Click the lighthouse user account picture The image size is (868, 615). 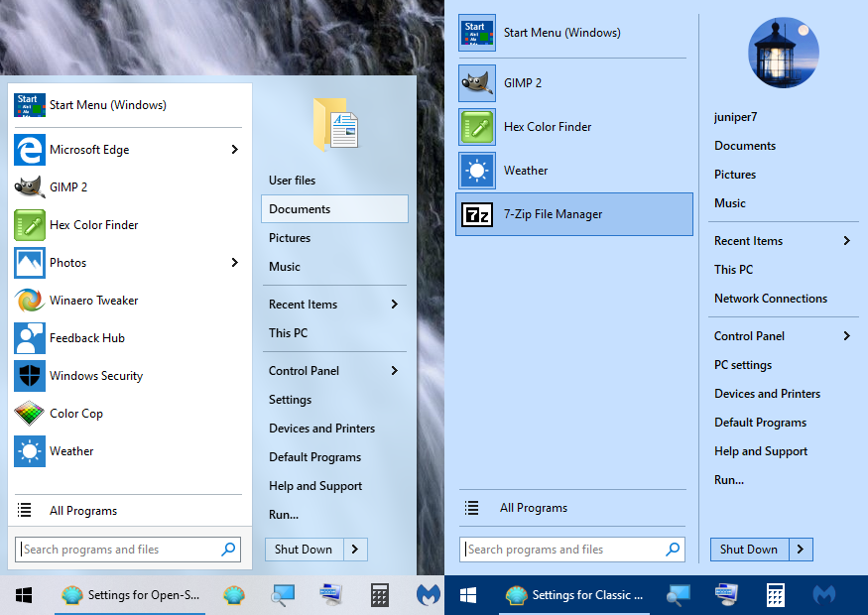pos(784,53)
